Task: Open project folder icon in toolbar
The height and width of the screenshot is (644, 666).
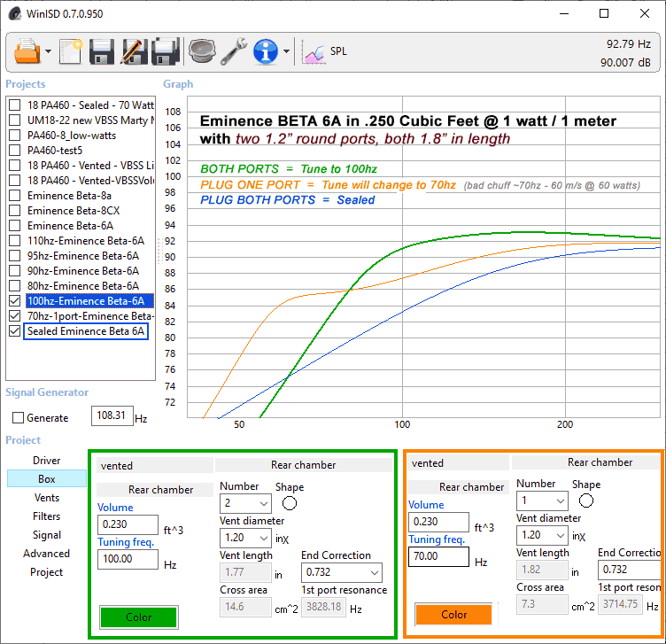Action: coord(27,51)
